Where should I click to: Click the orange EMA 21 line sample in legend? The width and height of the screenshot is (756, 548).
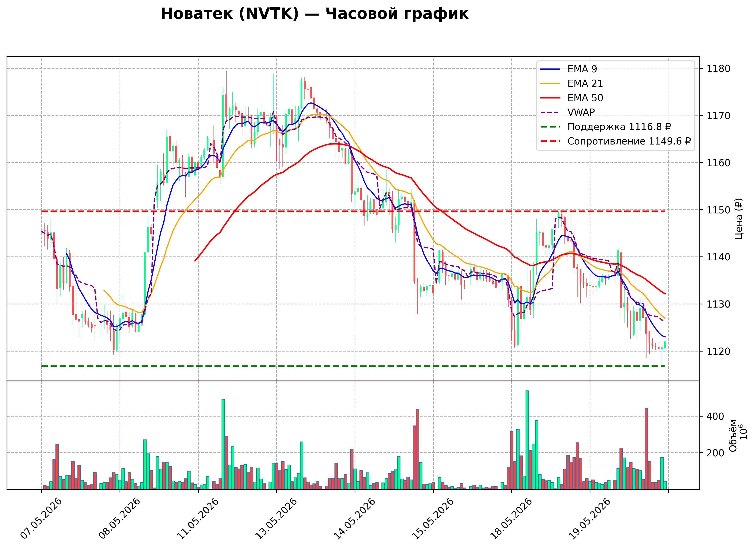(550, 84)
